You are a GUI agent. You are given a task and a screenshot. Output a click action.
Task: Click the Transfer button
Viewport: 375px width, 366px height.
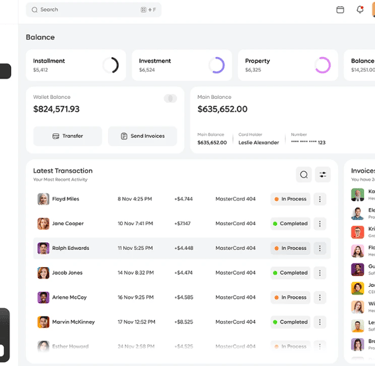coord(68,136)
